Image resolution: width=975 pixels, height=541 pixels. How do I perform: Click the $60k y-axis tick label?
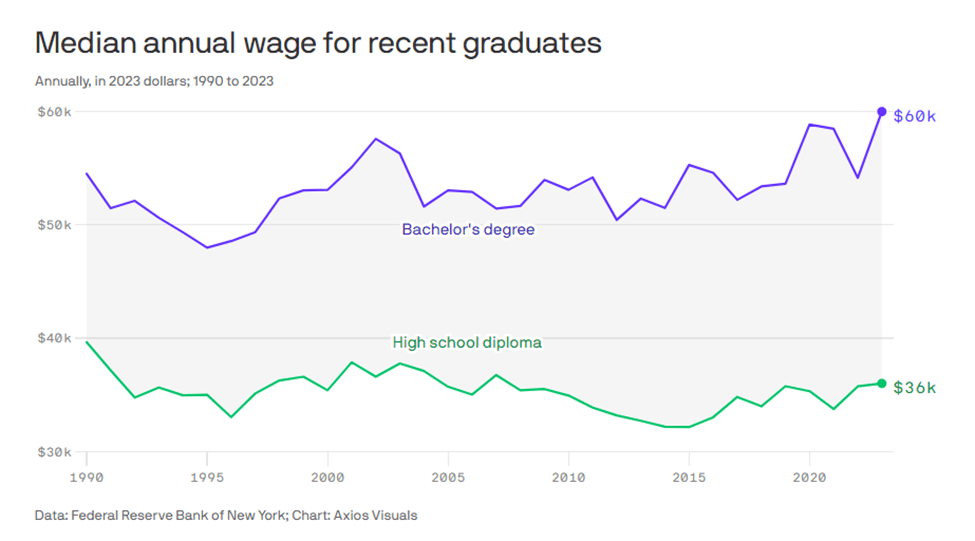point(53,111)
